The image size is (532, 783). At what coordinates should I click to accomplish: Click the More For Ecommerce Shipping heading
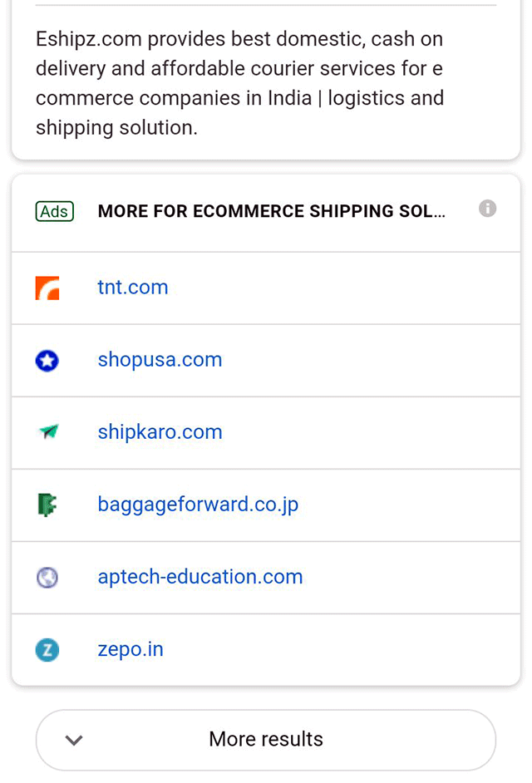pyautogui.click(x=271, y=212)
